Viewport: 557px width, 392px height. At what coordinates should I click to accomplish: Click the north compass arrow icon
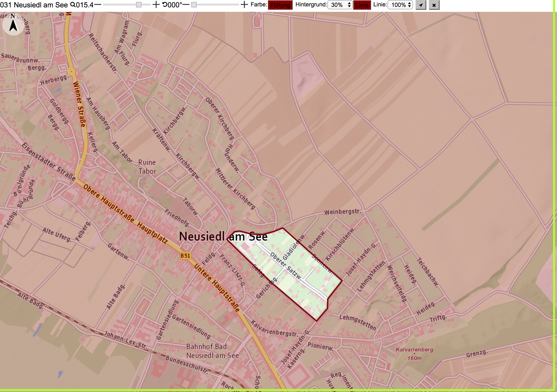(x=13, y=25)
